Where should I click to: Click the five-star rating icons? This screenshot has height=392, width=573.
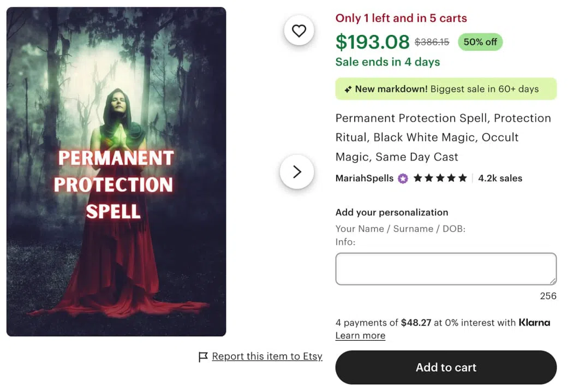click(440, 179)
